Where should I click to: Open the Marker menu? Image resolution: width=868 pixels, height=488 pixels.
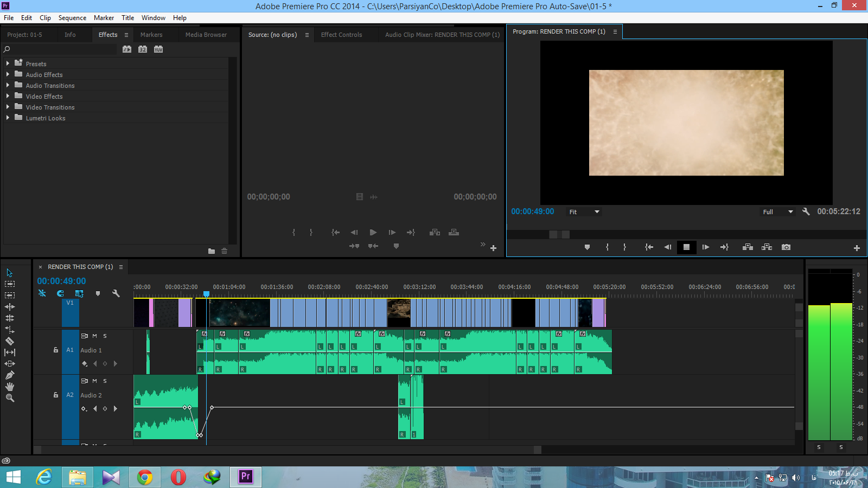104,18
